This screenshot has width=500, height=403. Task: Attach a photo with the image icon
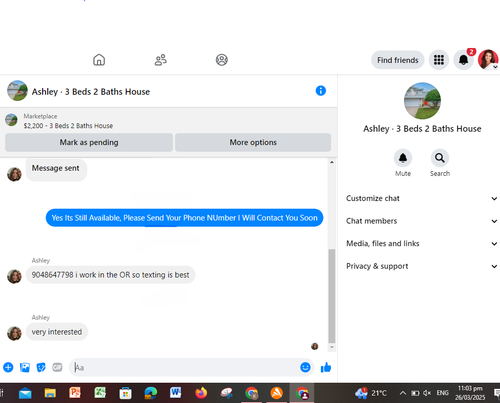25,367
